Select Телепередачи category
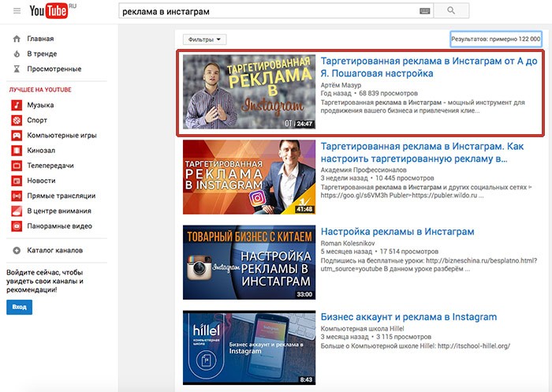The image size is (552, 392). pyautogui.click(x=50, y=166)
